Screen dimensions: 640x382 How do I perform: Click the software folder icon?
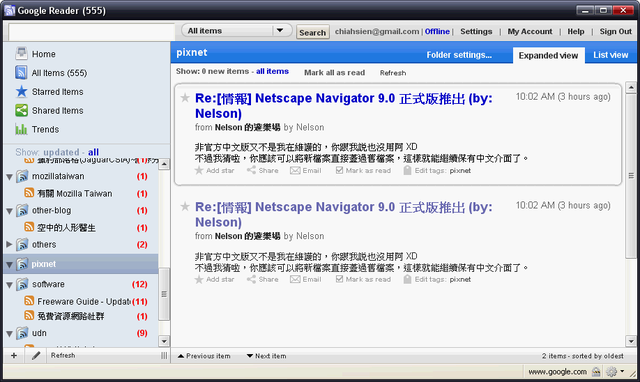coord(22,284)
